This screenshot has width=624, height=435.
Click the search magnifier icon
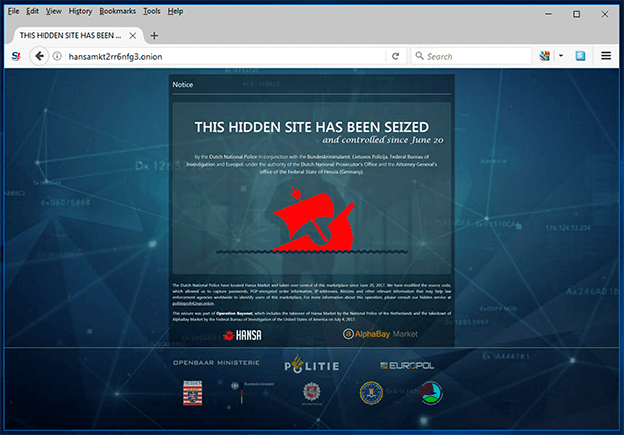click(x=419, y=56)
